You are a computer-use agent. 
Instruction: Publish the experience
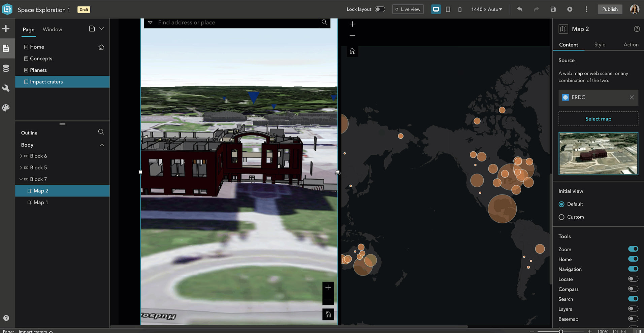tap(610, 9)
